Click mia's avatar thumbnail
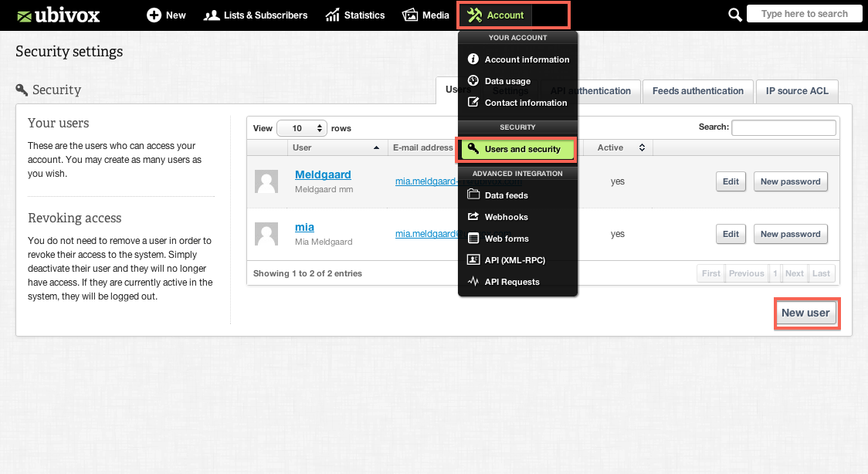The width and height of the screenshot is (868, 474). click(266, 234)
